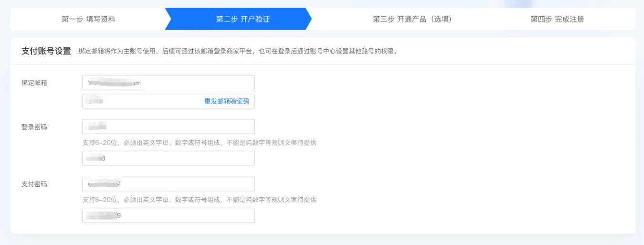Click the first 支付密码 input field

click(168, 184)
